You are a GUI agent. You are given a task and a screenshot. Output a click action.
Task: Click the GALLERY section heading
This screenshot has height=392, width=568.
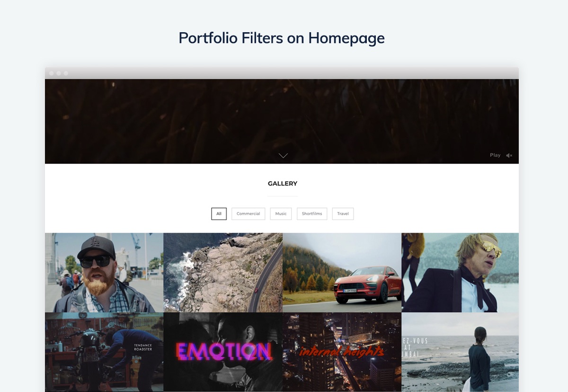283,184
